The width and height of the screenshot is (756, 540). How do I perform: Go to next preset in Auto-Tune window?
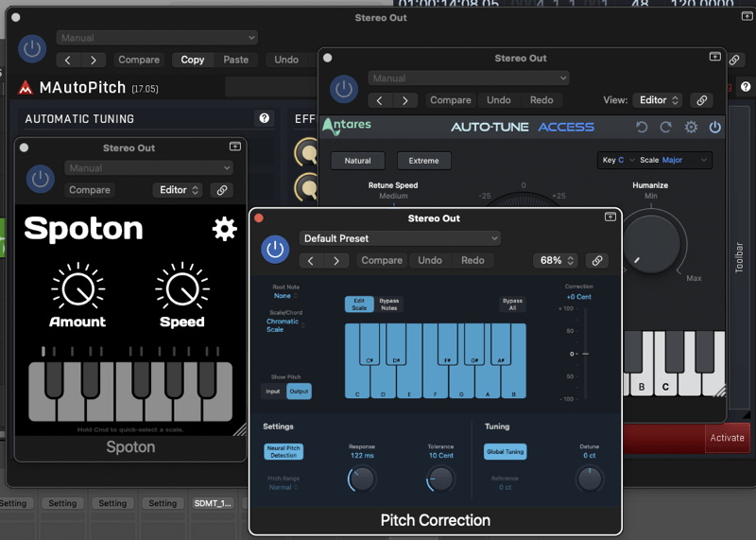(x=405, y=100)
